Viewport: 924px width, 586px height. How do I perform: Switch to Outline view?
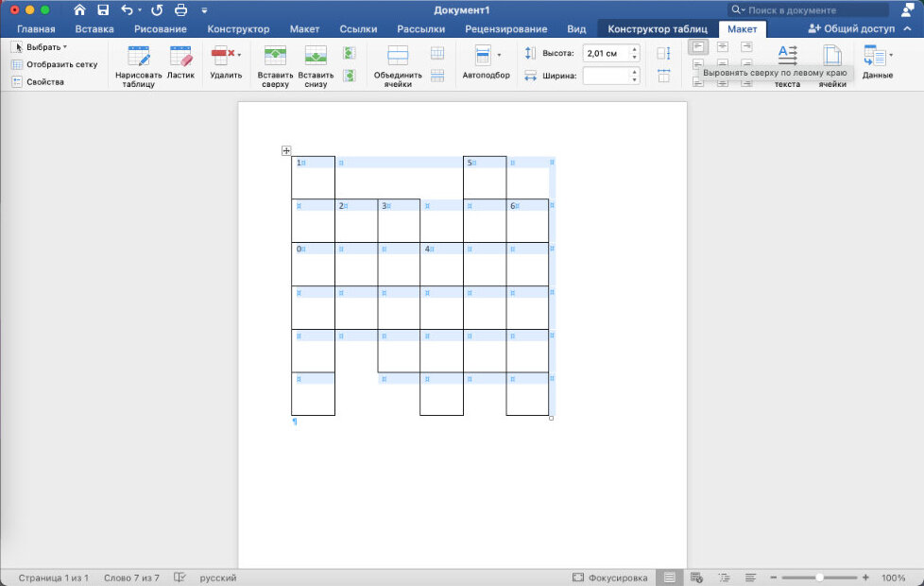724,577
